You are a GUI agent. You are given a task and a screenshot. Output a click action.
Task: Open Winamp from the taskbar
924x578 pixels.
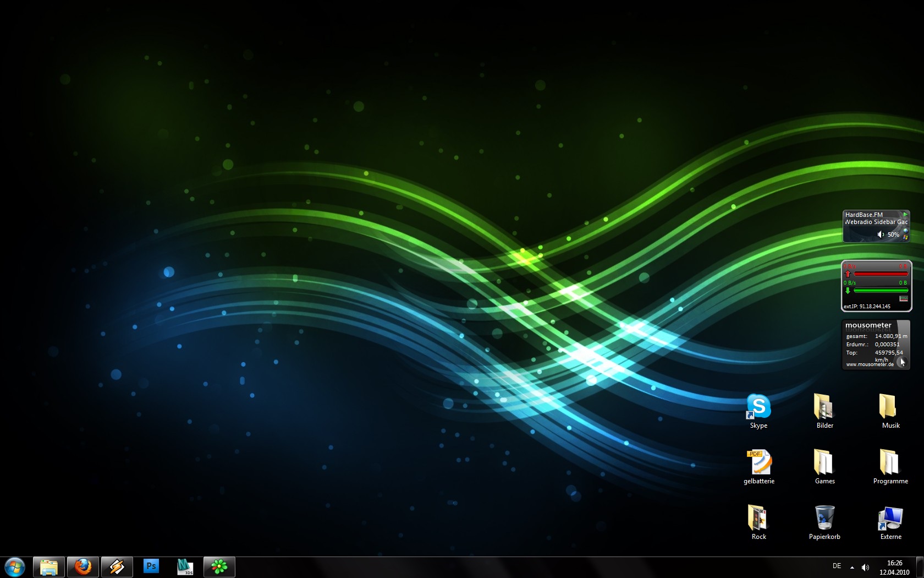click(117, 566)
